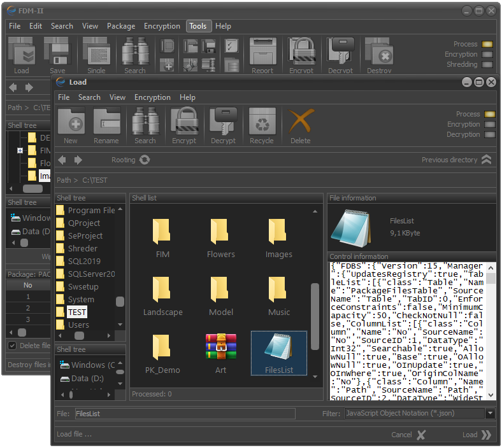The width and height of the screenshot is (502, 448).
Task: Open the Help menu in FDM-II
Action: point(223,26)
